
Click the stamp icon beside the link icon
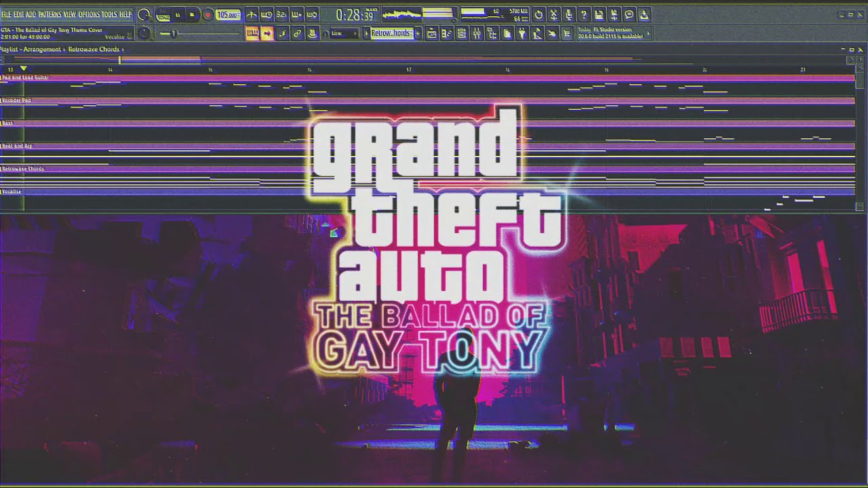click(313, 33)
